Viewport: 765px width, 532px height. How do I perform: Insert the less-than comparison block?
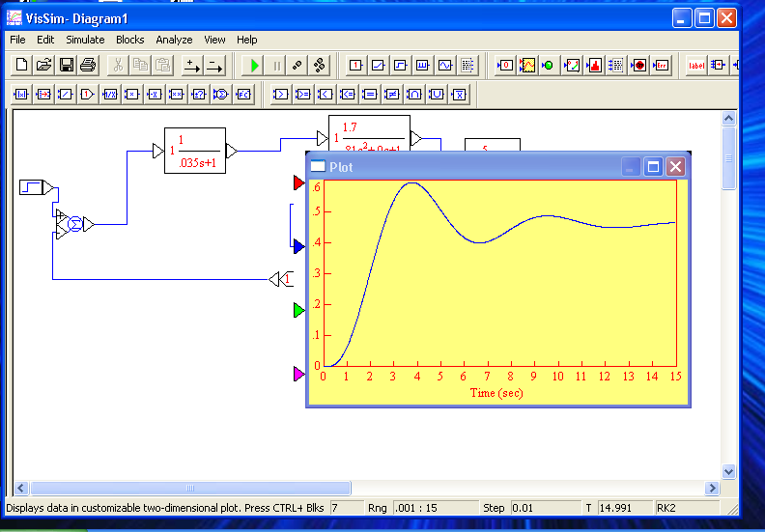tap(326, 95)
